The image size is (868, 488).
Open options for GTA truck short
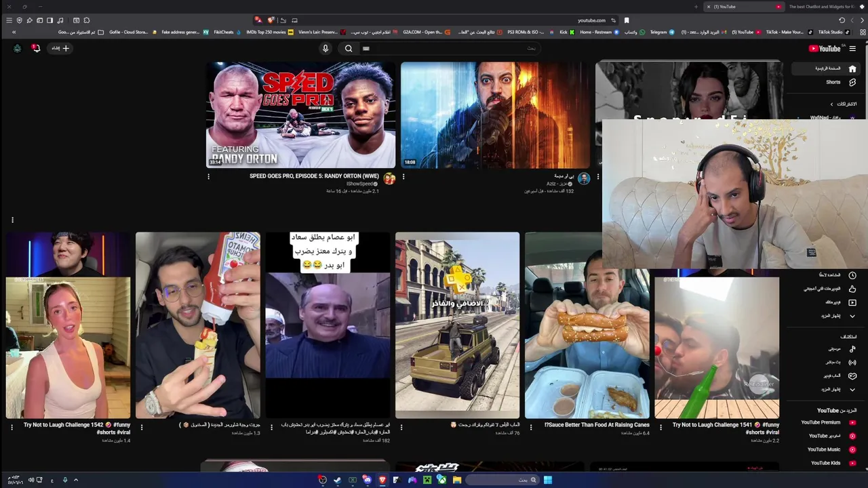click(401, 428)
